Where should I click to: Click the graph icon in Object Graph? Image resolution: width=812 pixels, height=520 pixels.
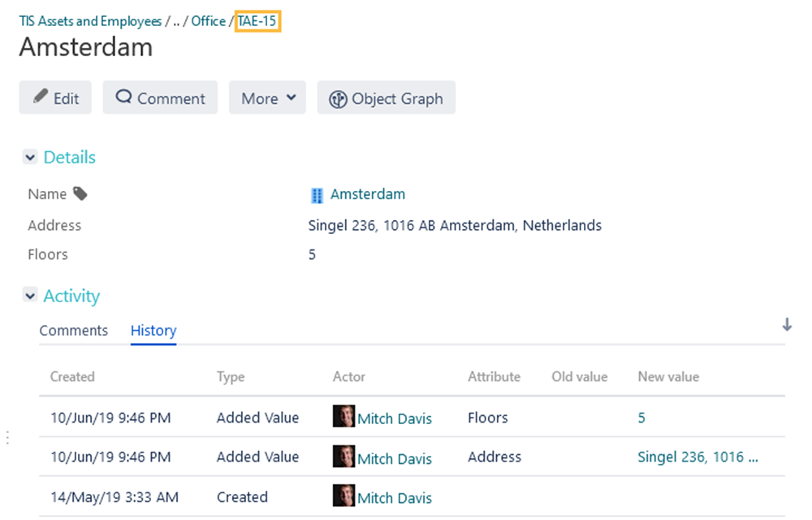coord(338,99)
